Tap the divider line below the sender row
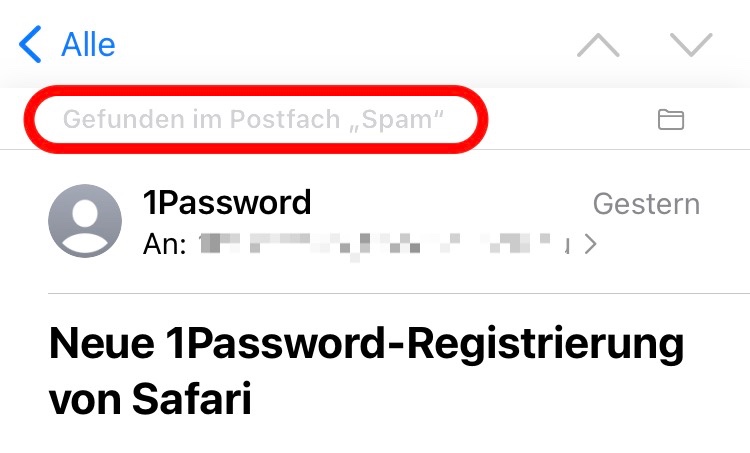This screenshot has height=453, width=750. point(400,293)
